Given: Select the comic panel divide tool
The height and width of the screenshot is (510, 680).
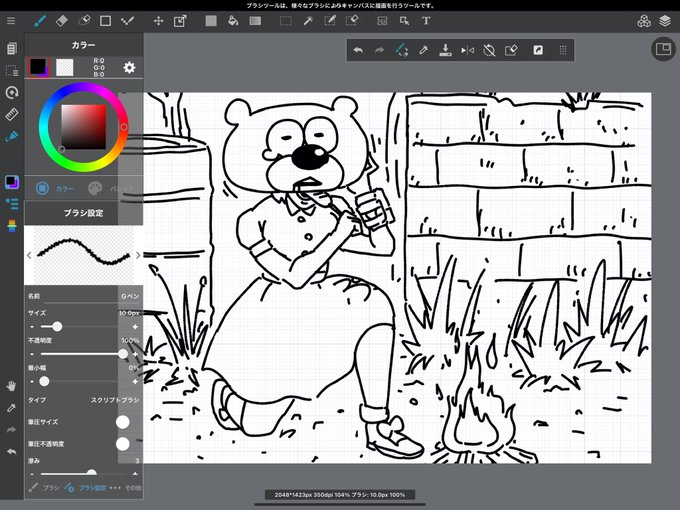Looking at the screenshot, I should point(382,21).
